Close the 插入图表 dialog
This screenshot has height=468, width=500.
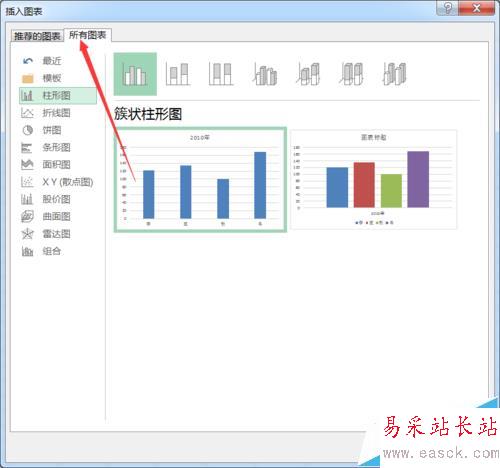pos(477,8)
